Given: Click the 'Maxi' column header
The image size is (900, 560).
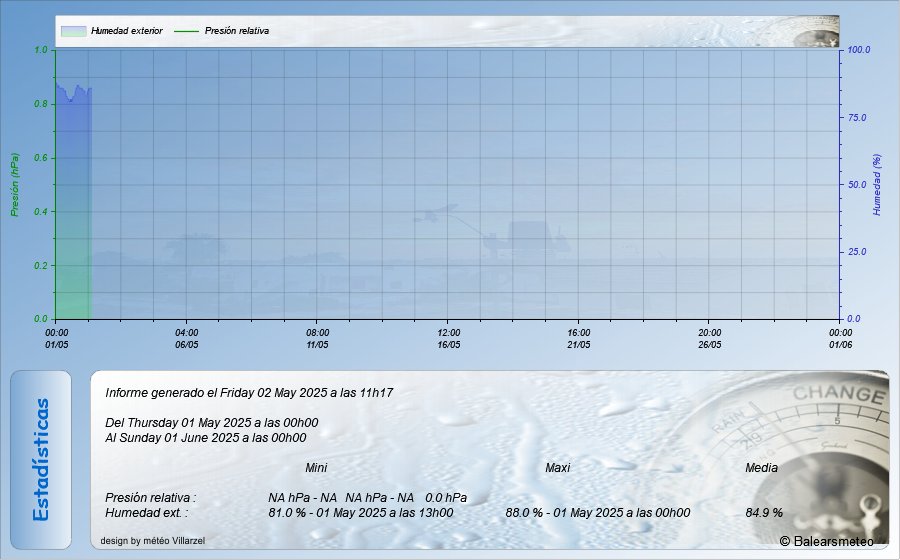Looking at the screenshot, I should [557, 468].
